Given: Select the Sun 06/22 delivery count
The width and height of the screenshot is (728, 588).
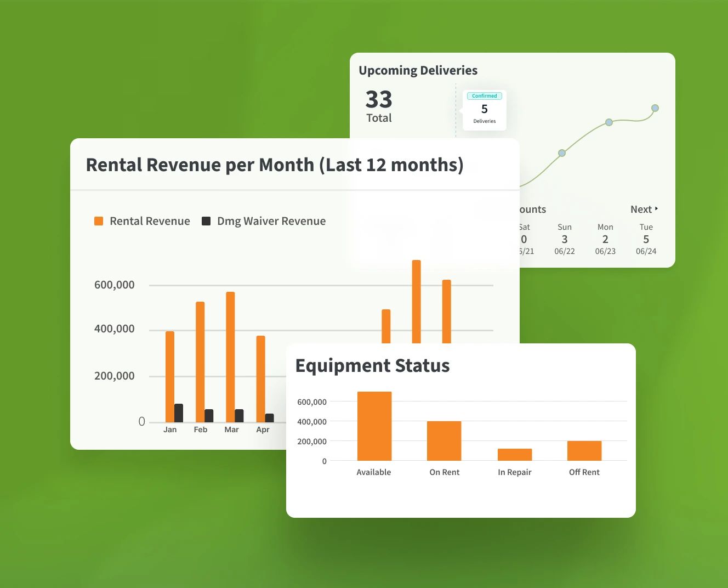Looking at the screenshot, I should (564, 239).
